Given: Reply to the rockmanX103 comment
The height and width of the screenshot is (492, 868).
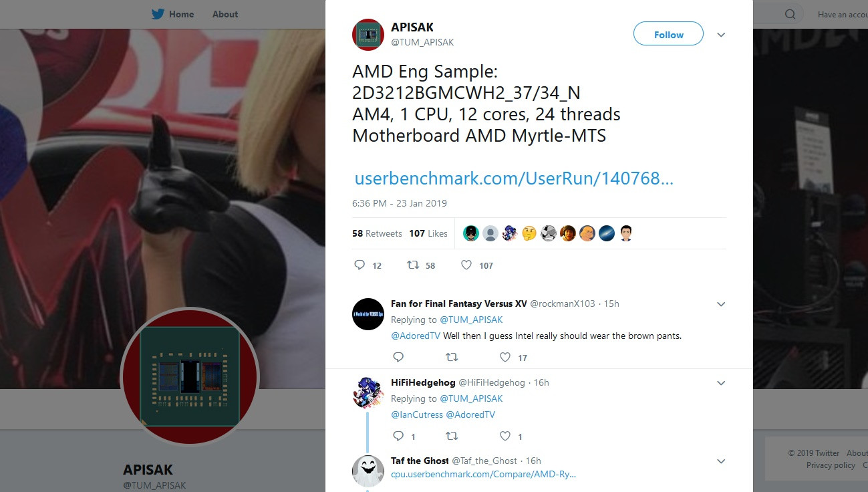Looking at the screenshot, I should pos(398,357).
